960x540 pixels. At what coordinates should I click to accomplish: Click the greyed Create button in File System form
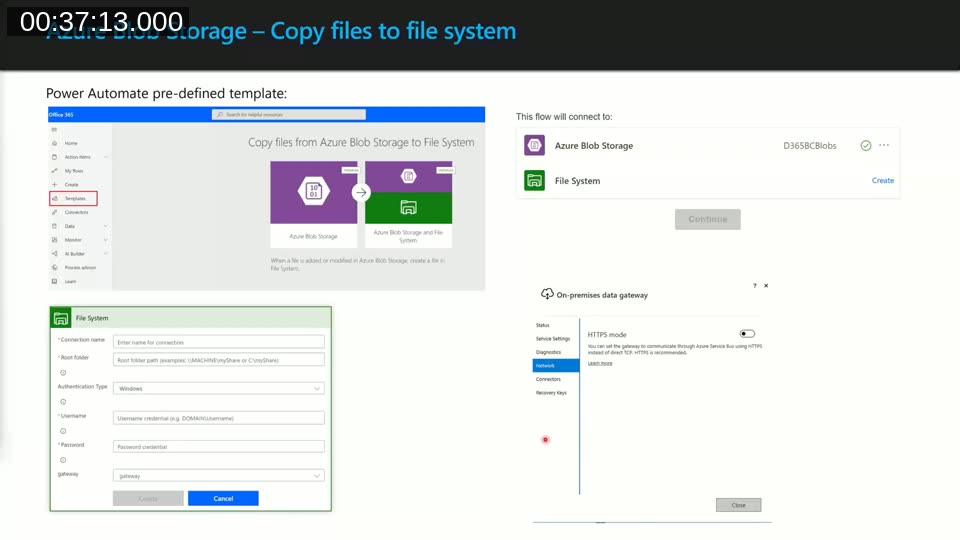[148, 498]
